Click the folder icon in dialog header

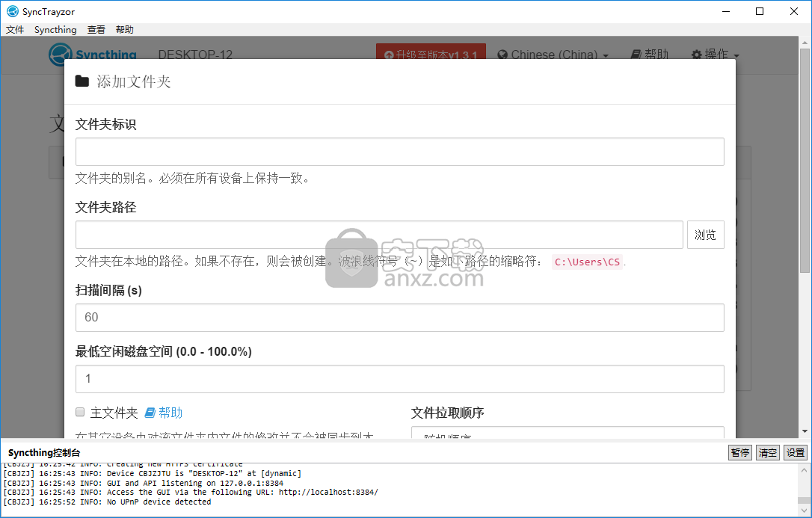81,81
